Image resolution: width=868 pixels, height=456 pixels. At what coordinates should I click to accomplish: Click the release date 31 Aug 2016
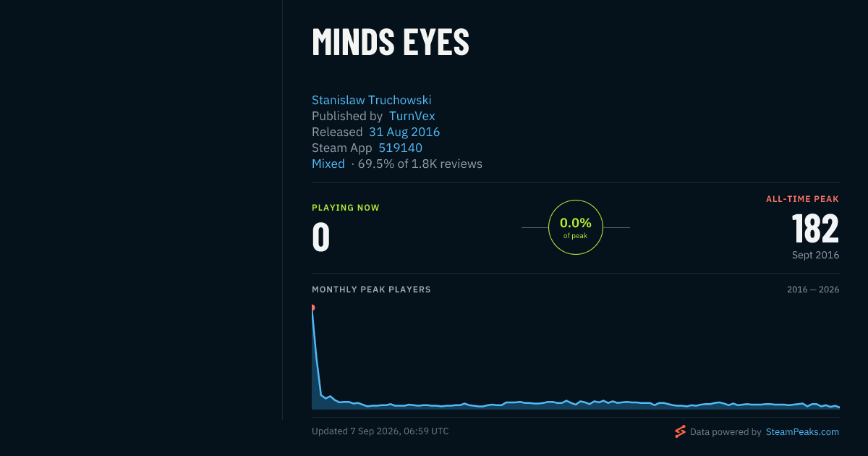[404, 132]
